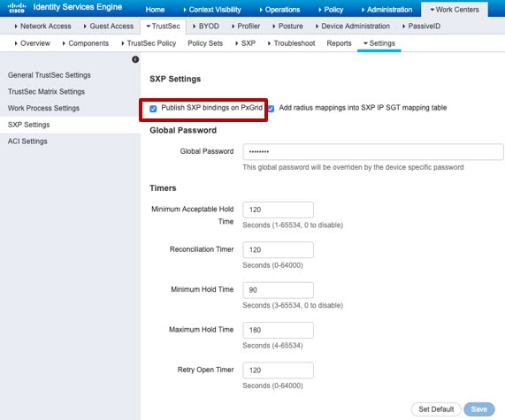This screenshot has width=505, height=420.
Task: Click the Global Password input field
Action: pos(372,152)
